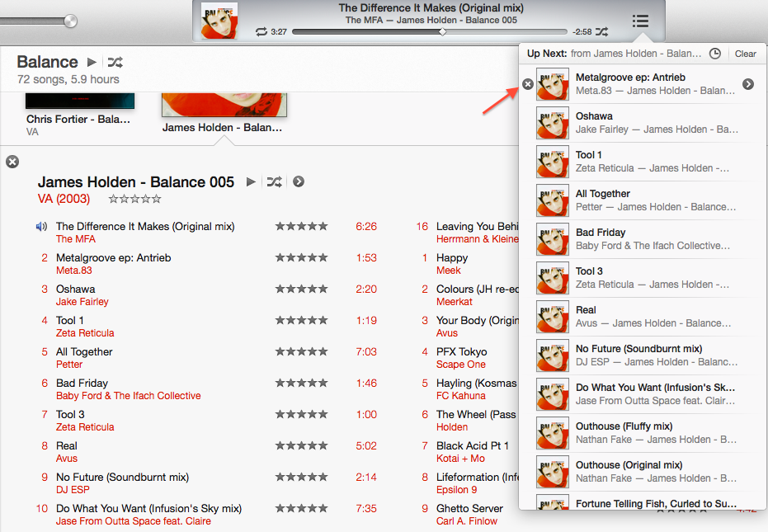Set star rating on track 8 Real row
The image size is (768, 532).
(301, 445)
